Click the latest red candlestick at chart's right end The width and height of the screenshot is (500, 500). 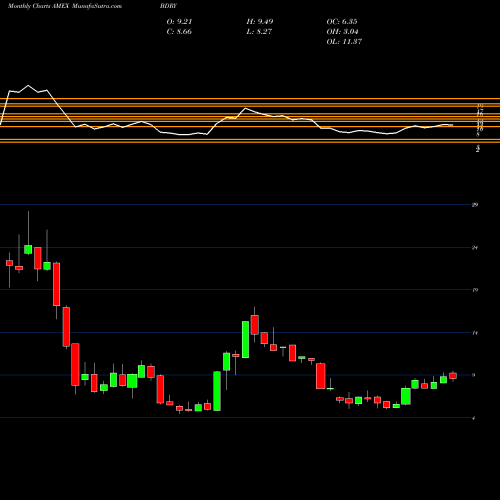pos(453,376)
